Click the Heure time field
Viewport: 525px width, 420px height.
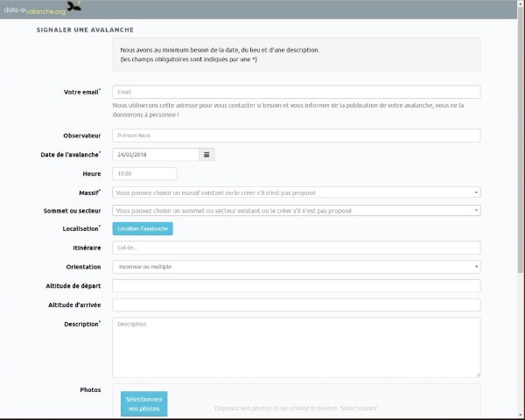[x=144, y=174]
